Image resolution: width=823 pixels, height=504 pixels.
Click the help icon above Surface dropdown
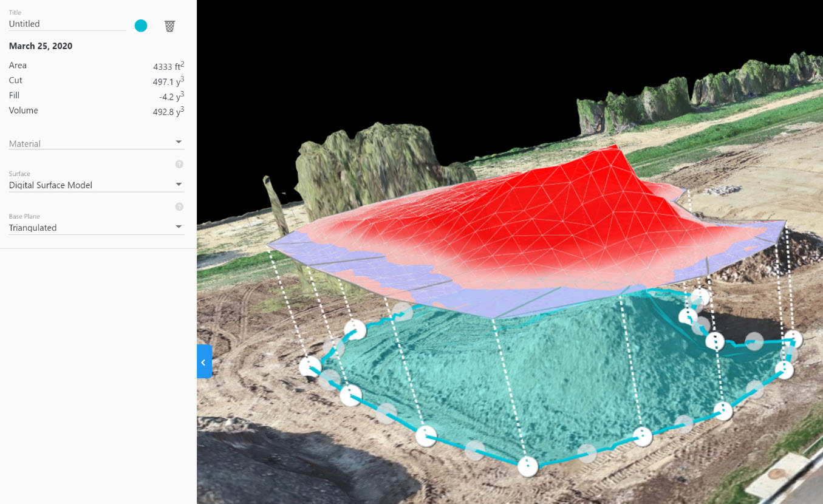point(179,165)
